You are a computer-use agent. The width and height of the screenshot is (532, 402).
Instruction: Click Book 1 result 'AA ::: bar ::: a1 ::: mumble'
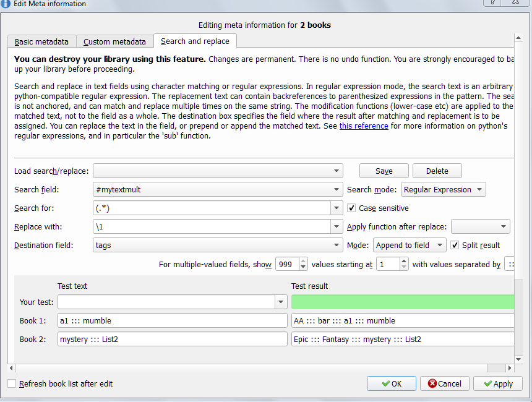coord(403,320)
